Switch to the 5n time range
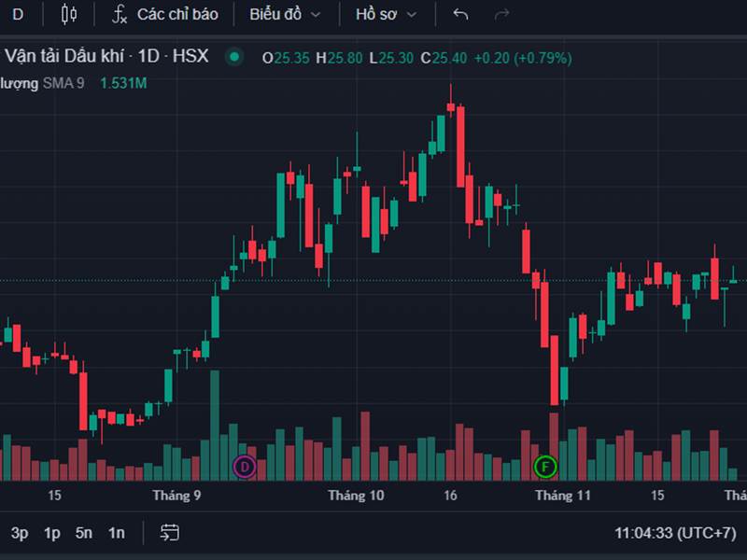 click(x=84, y=533)
